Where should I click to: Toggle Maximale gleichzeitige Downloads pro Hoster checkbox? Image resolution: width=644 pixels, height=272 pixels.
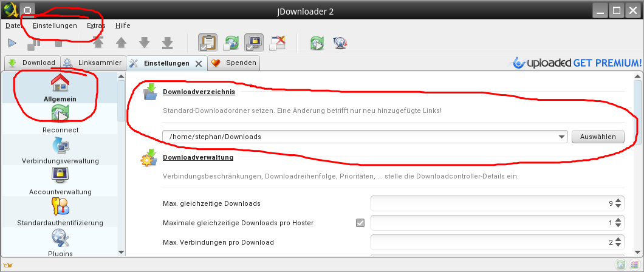[x=360, y=223]
